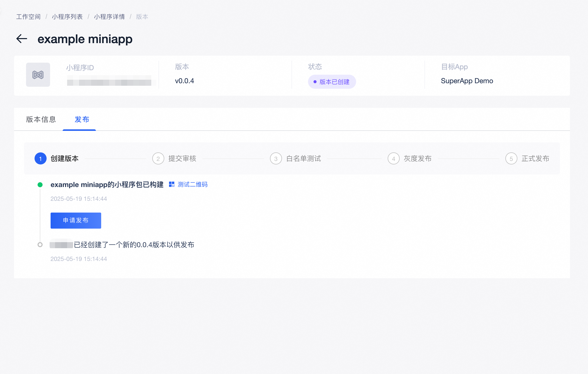The width and height of the screenshot is (588, 374).
Task: Navigate to 小程序列表 breadcrumb
Action: (67, 17)
